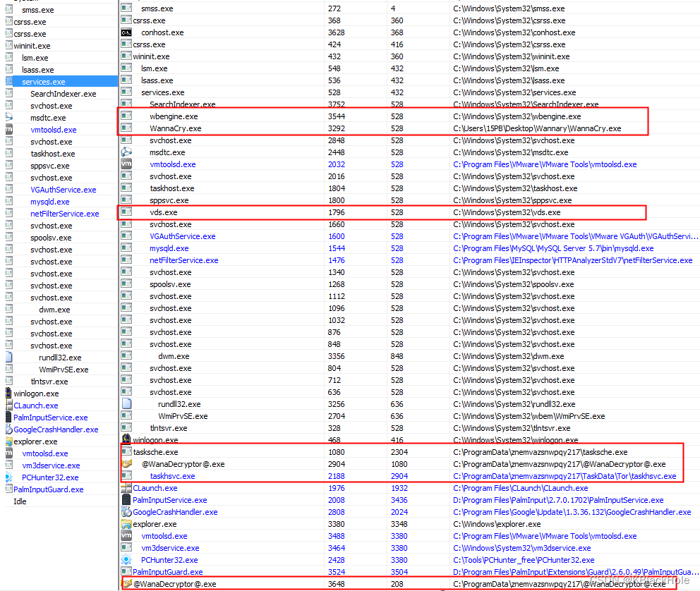Click the WannaCry.exe icon in the PID 3292 row
The height and width of the screenshot is (591, 700).
pos(126,128)
